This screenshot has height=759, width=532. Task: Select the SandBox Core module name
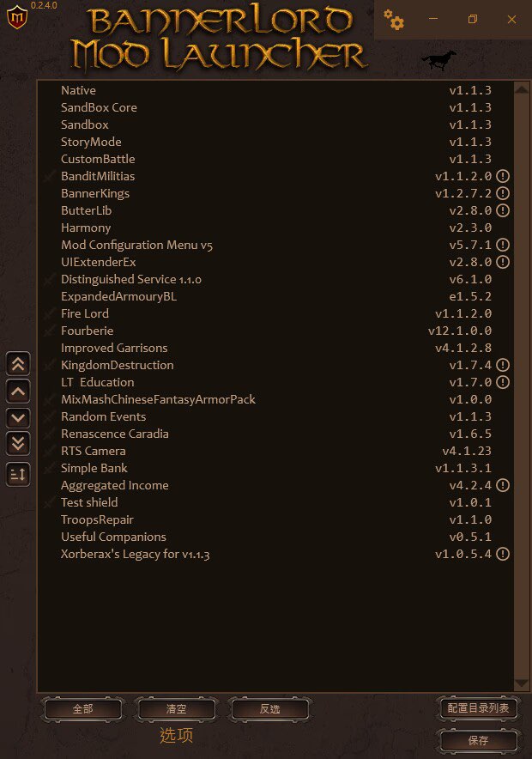[x=100, y=107]
